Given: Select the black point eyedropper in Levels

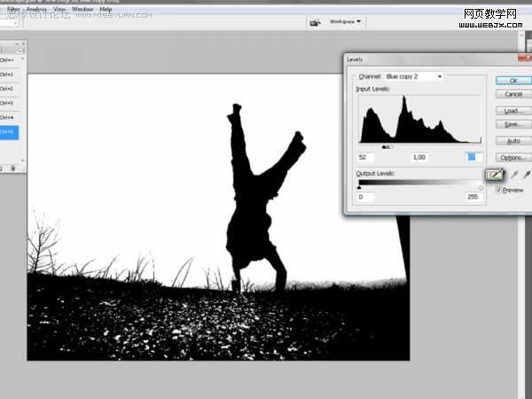Looking at the screenshot, I should point(495,175).
